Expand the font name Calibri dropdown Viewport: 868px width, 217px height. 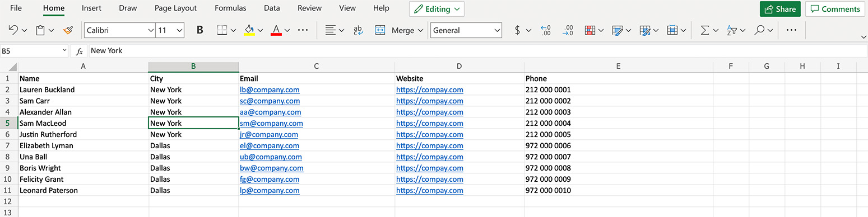150,30
